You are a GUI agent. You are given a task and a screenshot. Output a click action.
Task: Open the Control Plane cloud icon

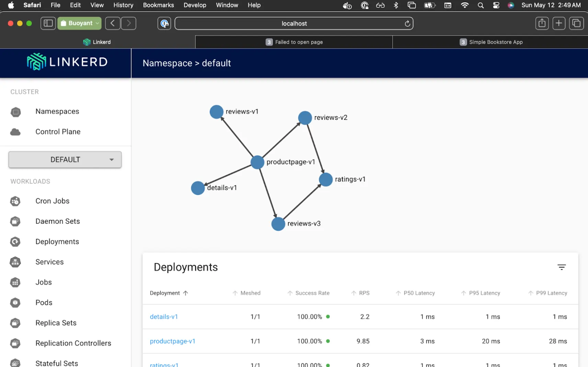tap(15, 132)
